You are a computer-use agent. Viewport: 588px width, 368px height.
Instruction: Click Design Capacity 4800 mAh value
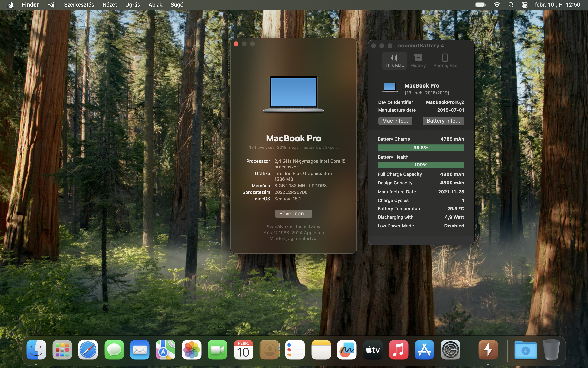click(452, 183)
